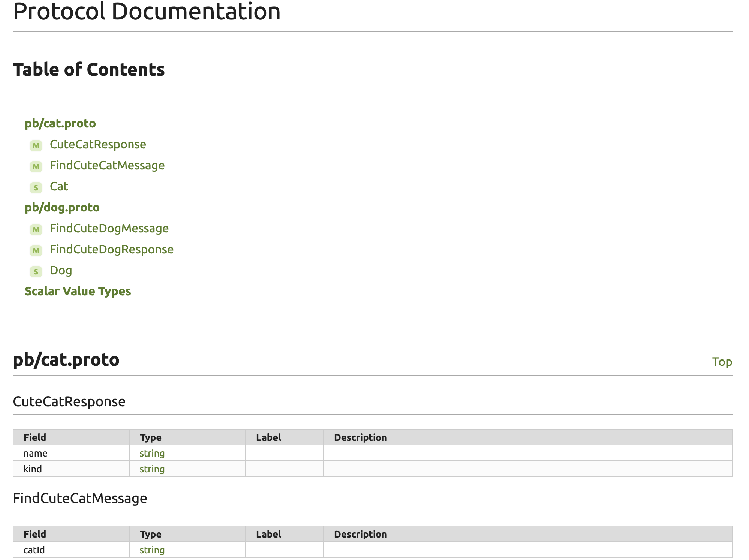Click the S badge beside Dog
This screenshot has height=560, width=749.
[x=36, y=271]
